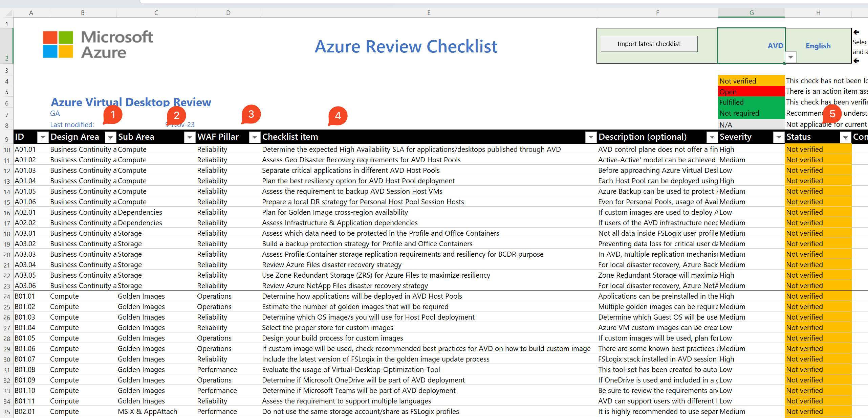
Task: Select column G header
Action: pyautogui.click(x=751, y=13)
